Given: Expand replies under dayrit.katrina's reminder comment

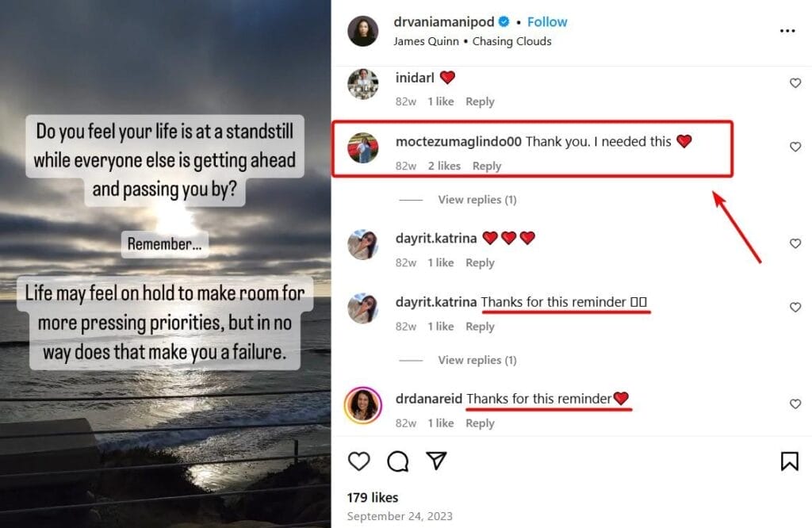Looking at the screenshot, I should coord(477,360).
